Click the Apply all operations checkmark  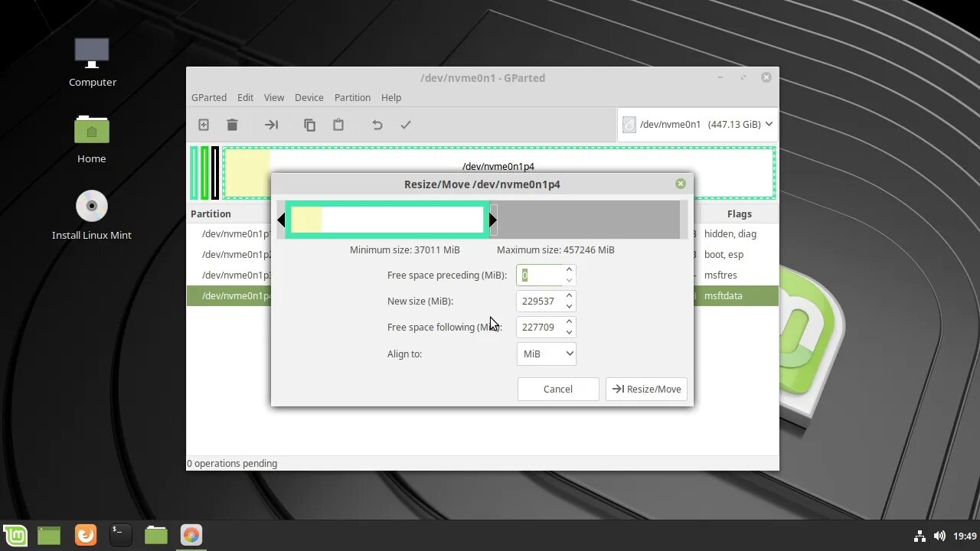[406, 125]
